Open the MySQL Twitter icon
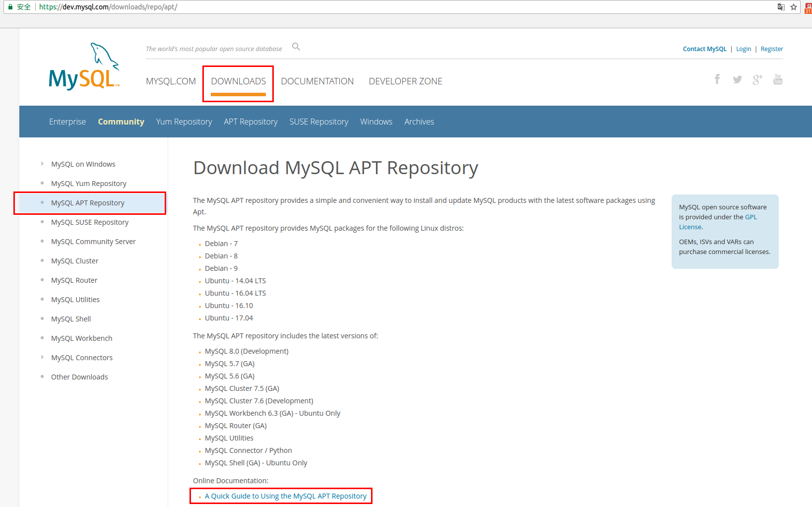 (738, 79)
